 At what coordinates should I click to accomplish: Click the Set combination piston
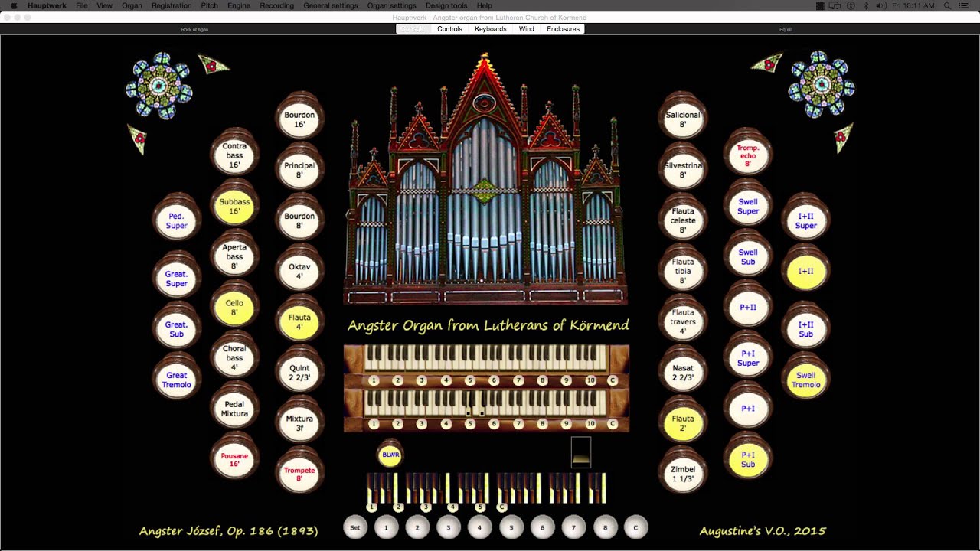pyautogui.click(x=355, y=527)
